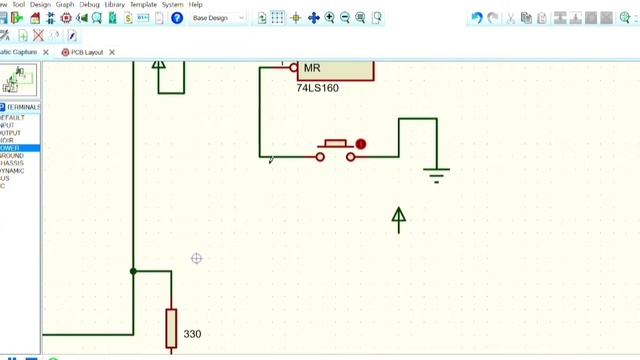Click the Zoom Out magnifier icon
Screen dimensions: 640x360
click(345, 18)
